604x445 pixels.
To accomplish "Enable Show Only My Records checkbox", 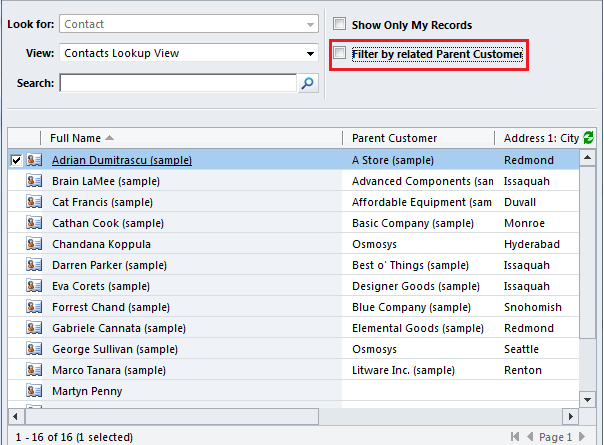I will (x=339, y=24).
